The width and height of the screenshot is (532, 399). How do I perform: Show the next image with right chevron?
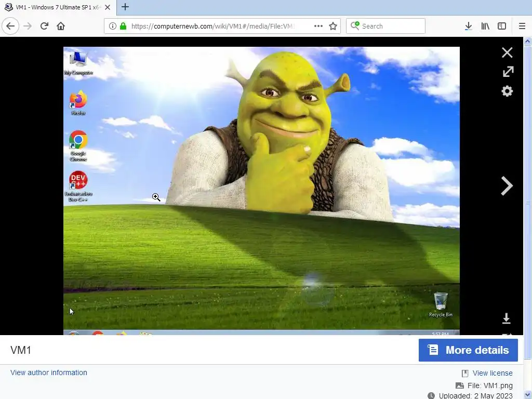[507, 186]
